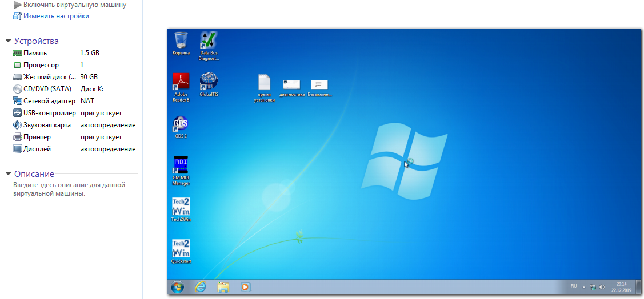
Task: Click the description text input area
Action: click(69, 189)
